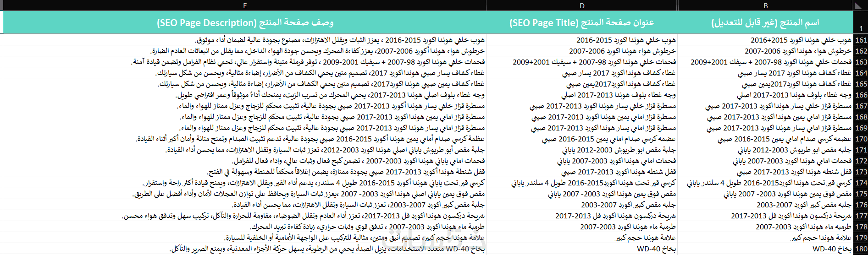Select column D header
The image size is (868, 255).
pyautogui.click(x=582, y=5)
